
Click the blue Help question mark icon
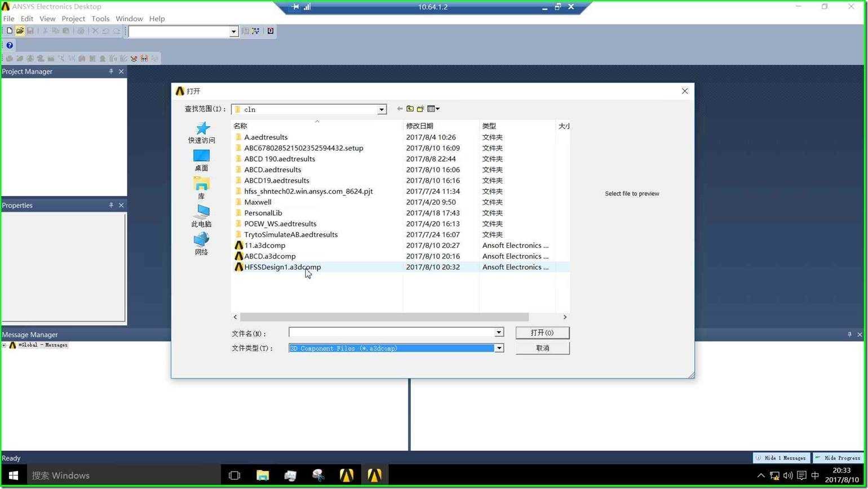tap(10, 45)
